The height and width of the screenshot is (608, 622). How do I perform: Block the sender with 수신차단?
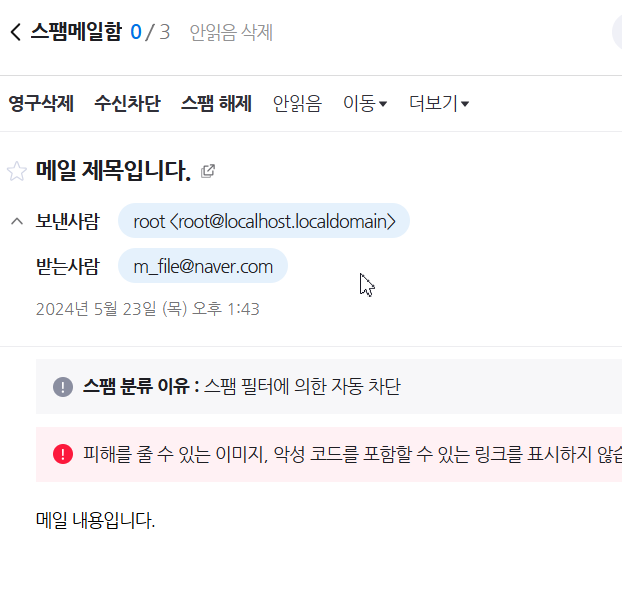[127, 103]
